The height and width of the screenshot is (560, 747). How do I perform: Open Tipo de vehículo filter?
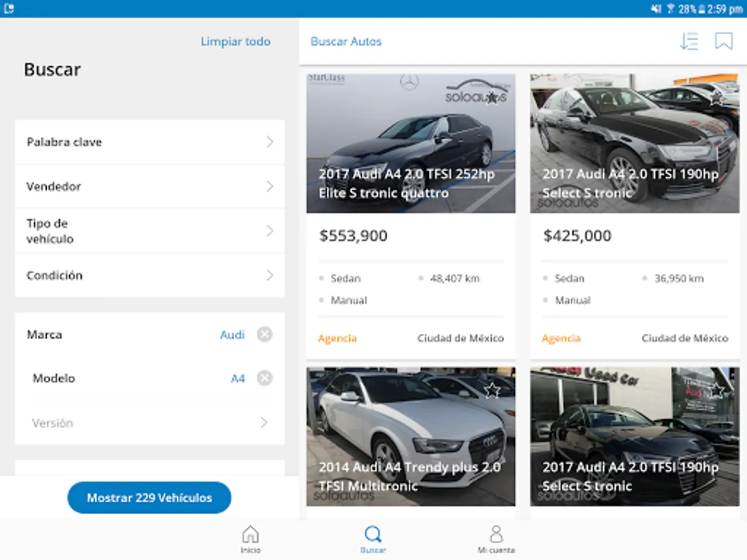coord(149,231)
